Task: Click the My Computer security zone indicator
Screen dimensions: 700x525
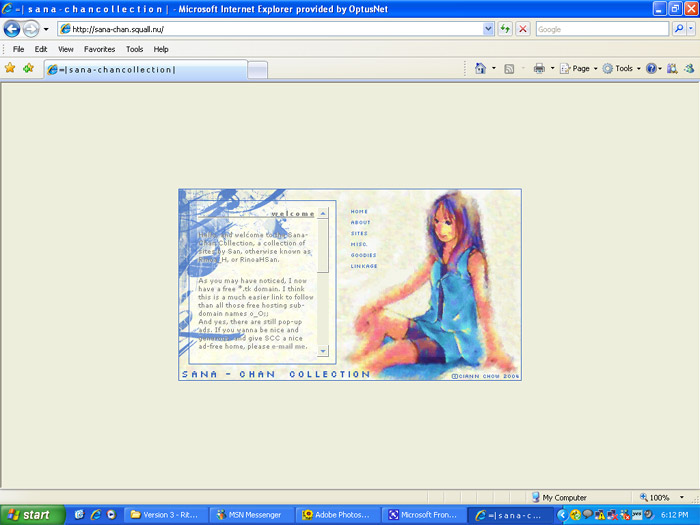Action: click(559, 497)
